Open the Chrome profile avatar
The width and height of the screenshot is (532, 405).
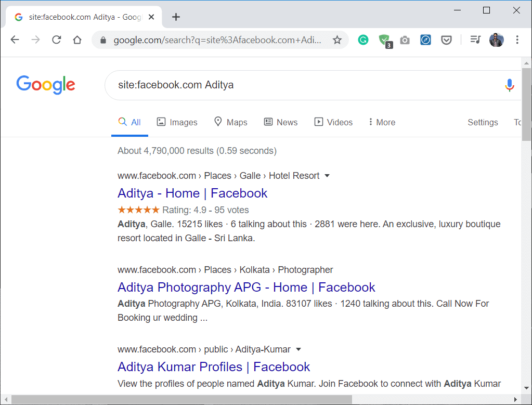pos(496,40)
